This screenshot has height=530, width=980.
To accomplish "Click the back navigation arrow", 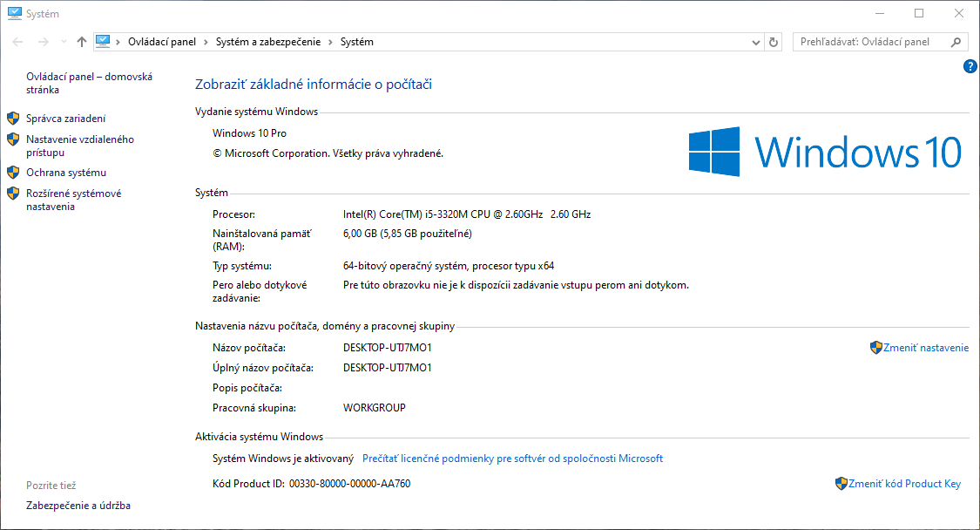I will click(16, 41).
